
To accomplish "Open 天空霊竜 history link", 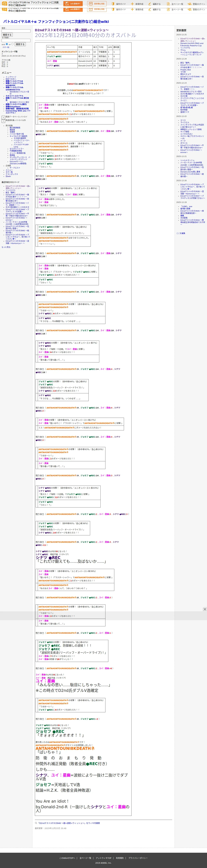I will 184,218.
